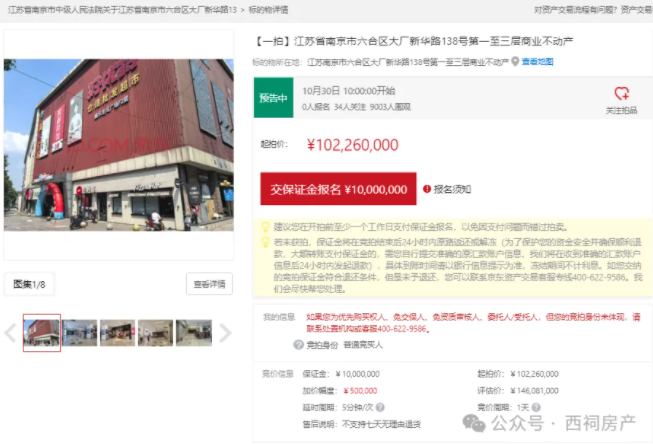
Task: Show next thumbnails with right arrow
Action: point(225,333)
